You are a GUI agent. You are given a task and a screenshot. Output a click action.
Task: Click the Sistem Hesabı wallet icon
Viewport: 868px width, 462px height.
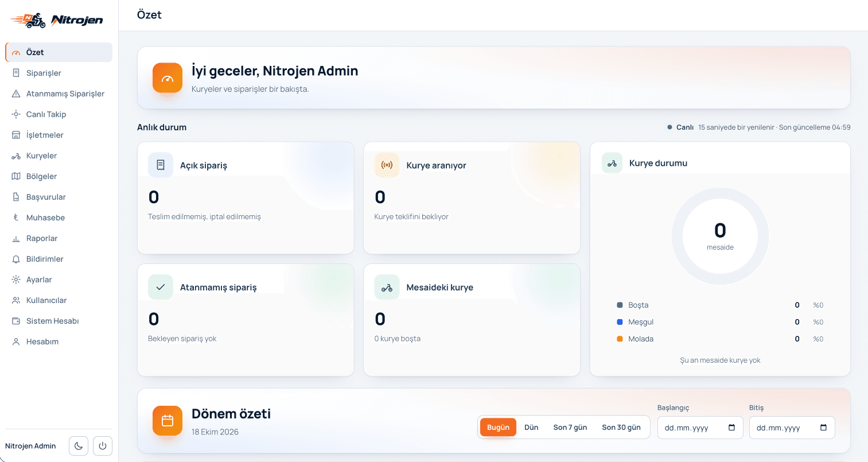[16, 321]
